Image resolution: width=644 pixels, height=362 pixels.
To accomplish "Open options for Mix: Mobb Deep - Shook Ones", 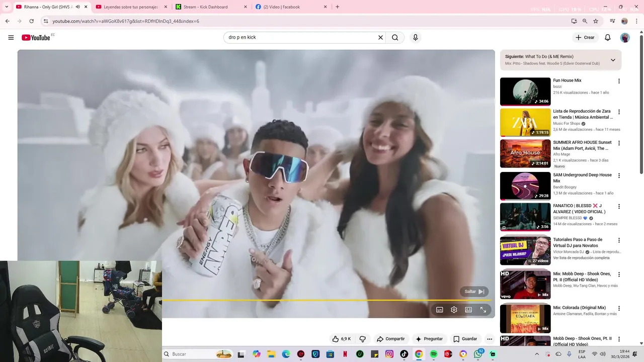I will click(619, 275).
